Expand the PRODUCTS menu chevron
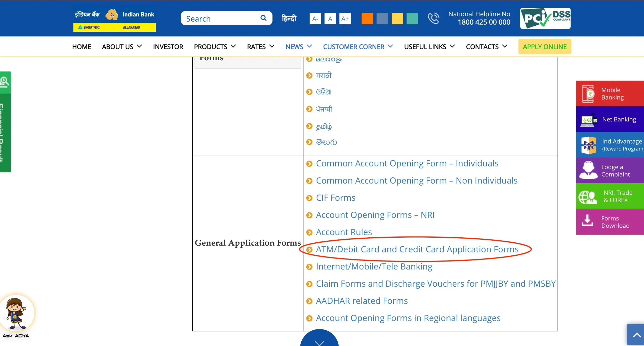The height and width of the screenshot is (346, 644). 233,47
